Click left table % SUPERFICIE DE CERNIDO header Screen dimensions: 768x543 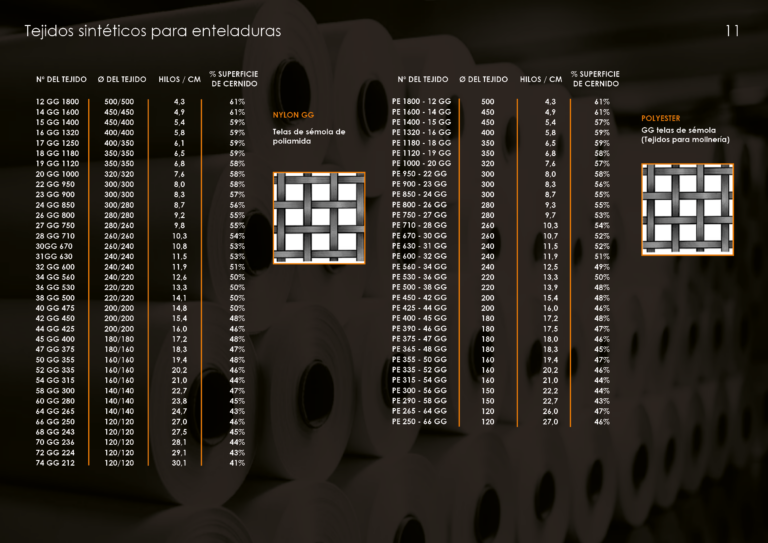click(233, 78)
